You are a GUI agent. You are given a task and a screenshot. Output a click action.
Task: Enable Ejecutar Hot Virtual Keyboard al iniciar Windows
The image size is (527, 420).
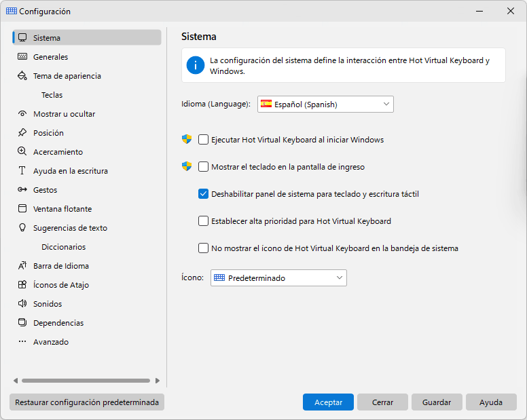pos(203,139)
